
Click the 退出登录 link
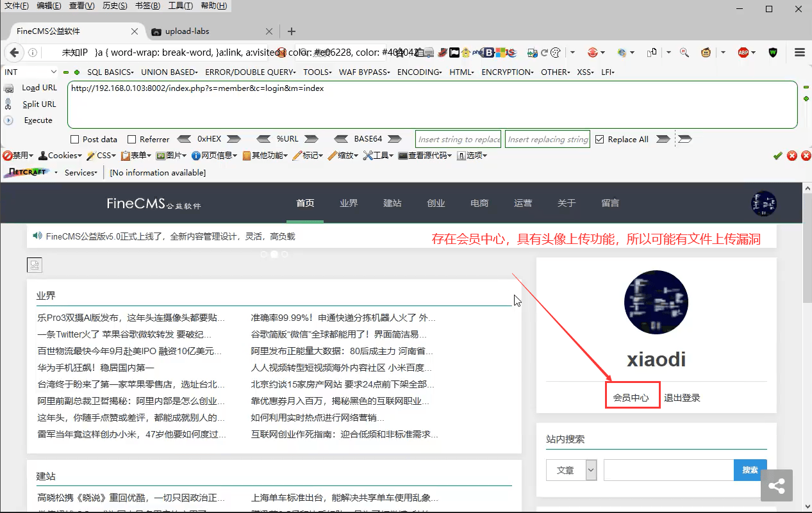coord(682,398)
